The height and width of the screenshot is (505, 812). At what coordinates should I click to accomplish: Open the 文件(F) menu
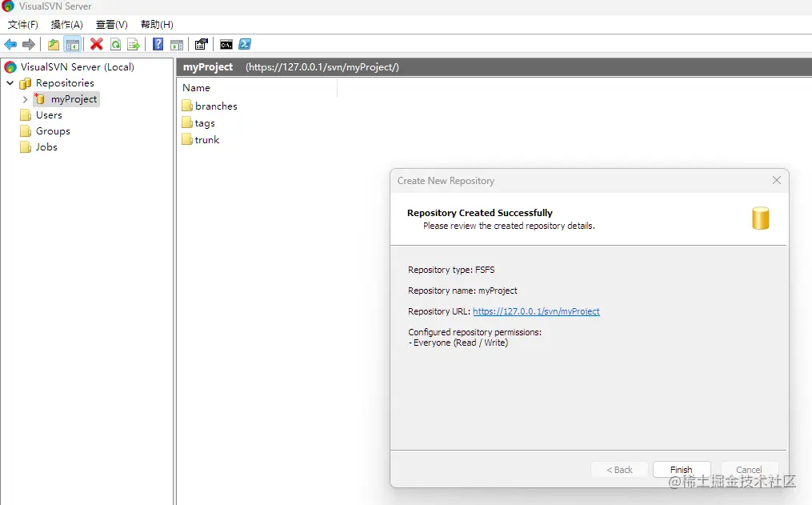22,24
